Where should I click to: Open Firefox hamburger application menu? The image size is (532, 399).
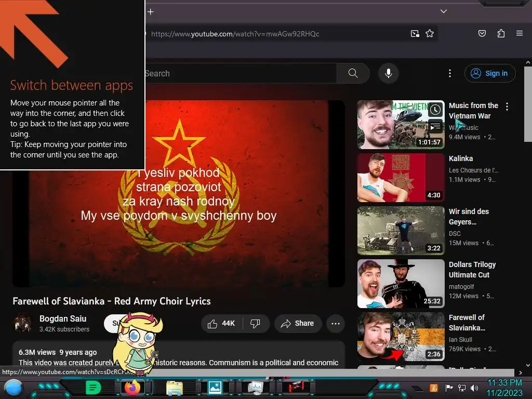click(520, 33)
